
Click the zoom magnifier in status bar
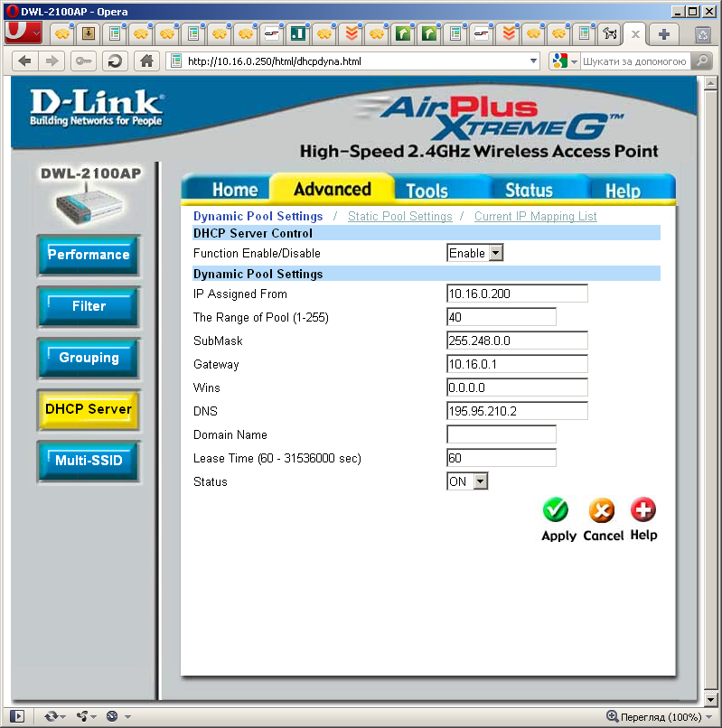(x=613, y=716)
